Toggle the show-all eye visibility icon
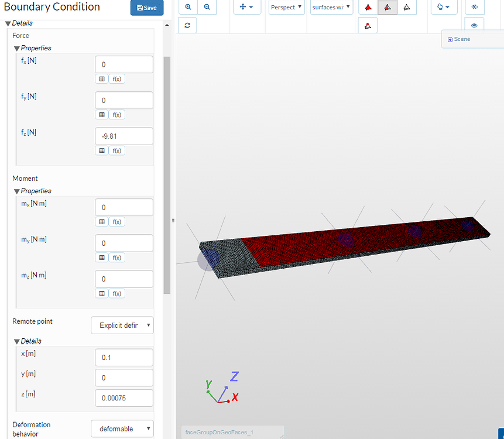The width and height of the screenshot is (504, 439). (x=474, y=25)
